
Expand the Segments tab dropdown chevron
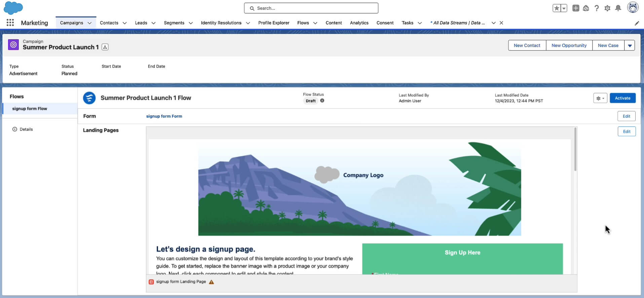(x=191, y=23)
